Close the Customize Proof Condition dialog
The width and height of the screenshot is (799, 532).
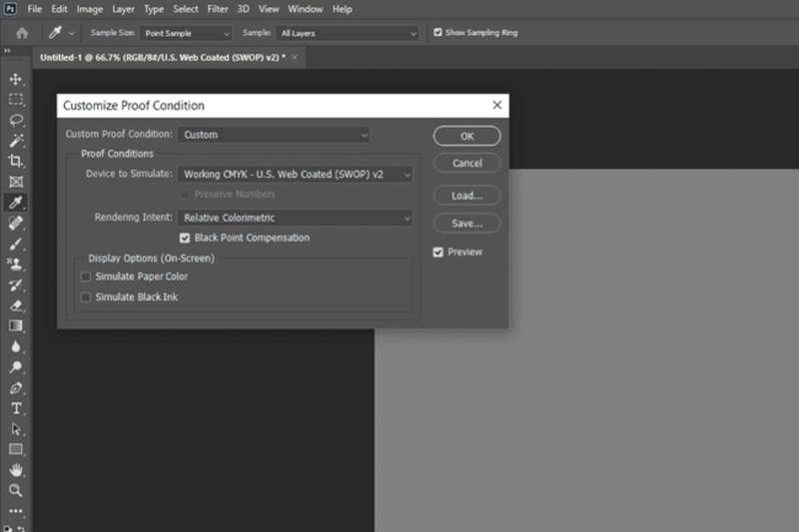[x=496, y=105]
